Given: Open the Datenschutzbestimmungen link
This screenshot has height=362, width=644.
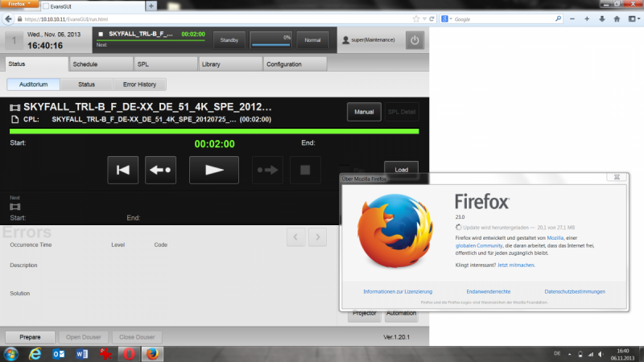Looking at the screenshot, I should (x=574, y=291).
